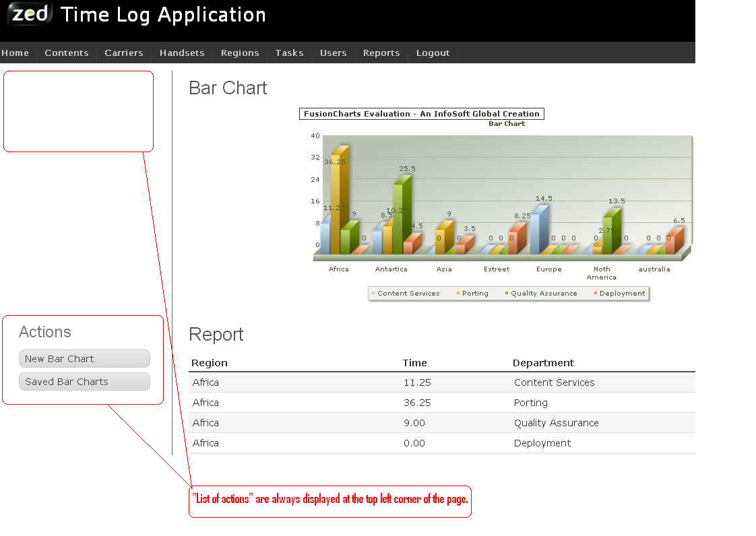Image resolution: width=756 pixels, height=536 pixels.
Task: Open Saved Bar Charts
Action: point(84,381)
